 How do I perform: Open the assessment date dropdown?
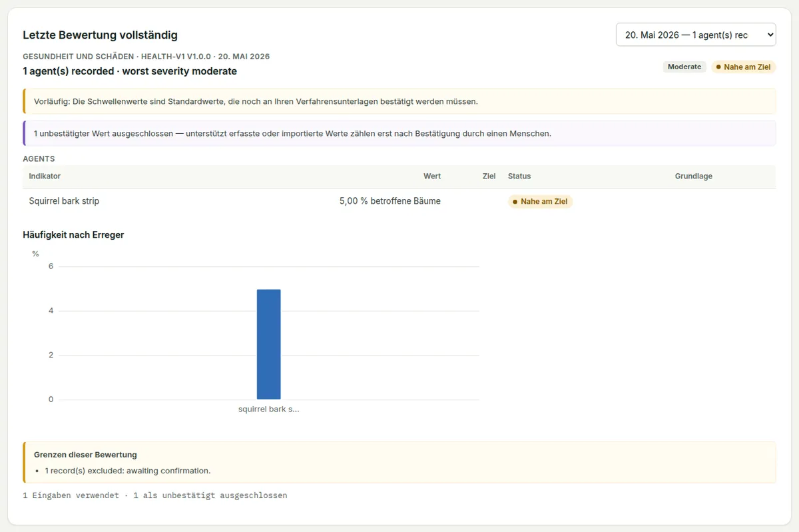pyautogui.click(x=696, y=35)
